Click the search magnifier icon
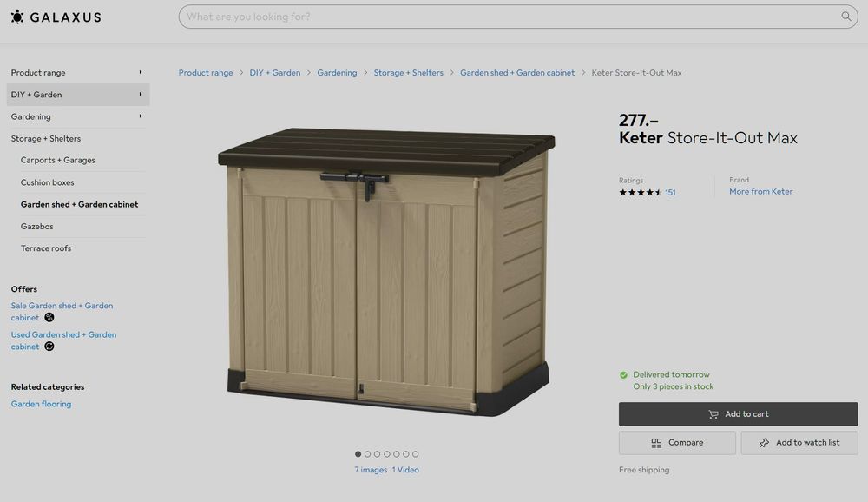This screenshot has width=868, height=502. [x=845, y=17]
